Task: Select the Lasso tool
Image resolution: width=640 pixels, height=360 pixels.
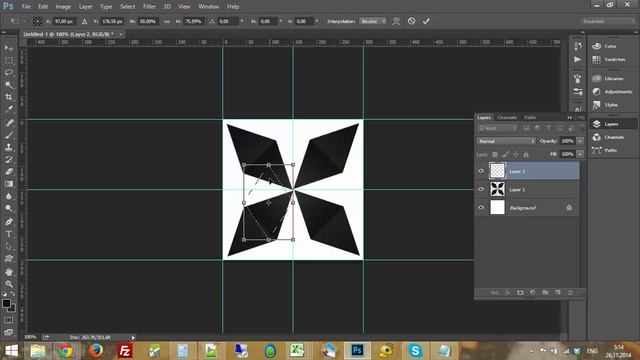Action: [9, 73]
